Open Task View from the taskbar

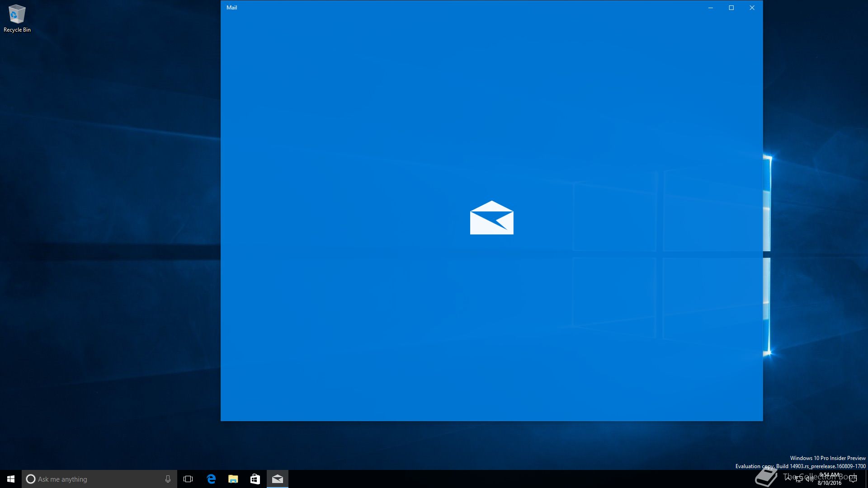188,479
